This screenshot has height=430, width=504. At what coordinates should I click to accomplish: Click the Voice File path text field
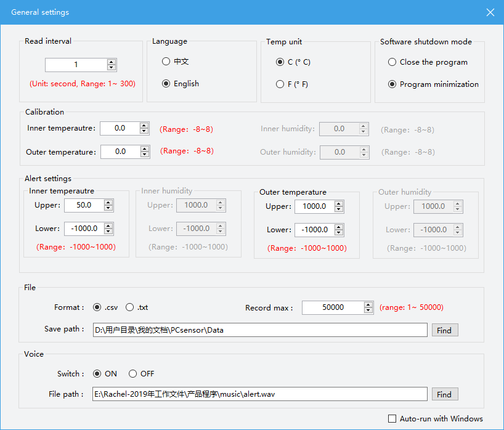260,394
